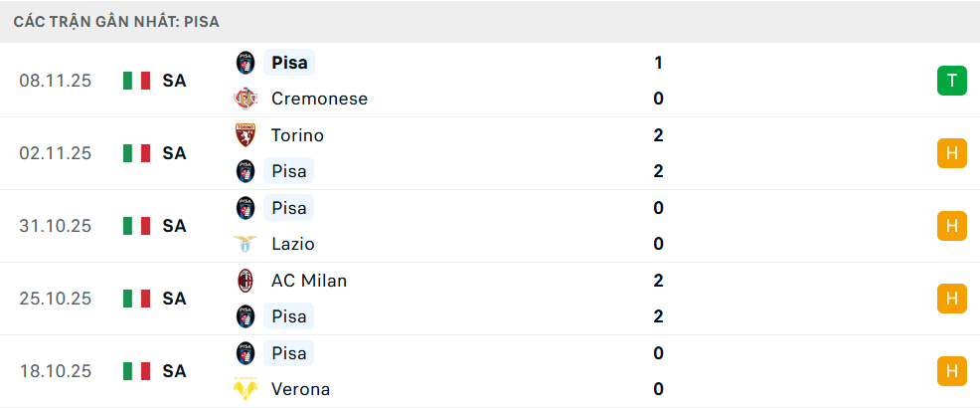
Task: Open the Torino team link
Action: tap(297, 135)
